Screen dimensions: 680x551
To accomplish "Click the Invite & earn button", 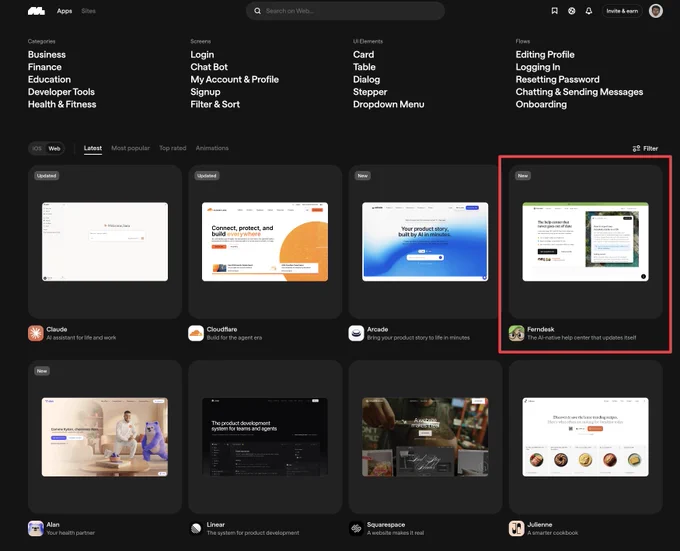I will pyautogui.click(x=622, y=11).
